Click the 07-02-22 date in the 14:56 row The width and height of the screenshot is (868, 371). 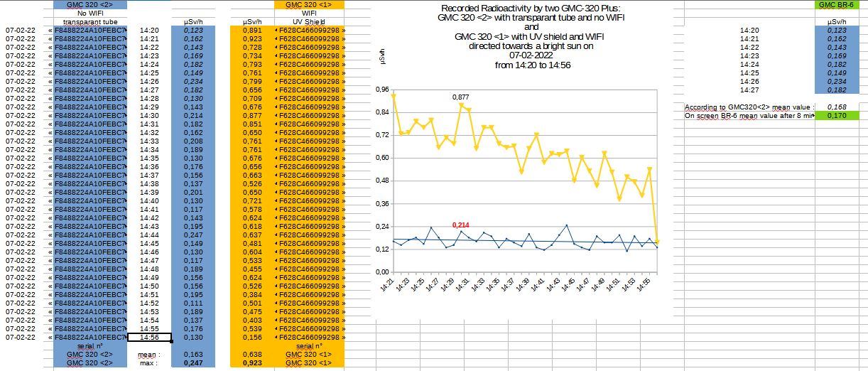[19, 338]
